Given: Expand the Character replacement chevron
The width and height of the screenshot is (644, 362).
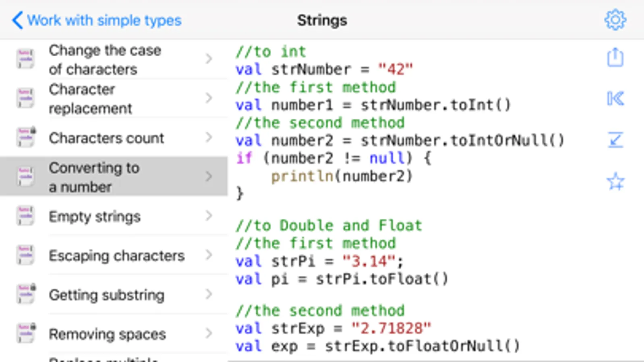Looking at the screenshot, I should coord(209,98).
